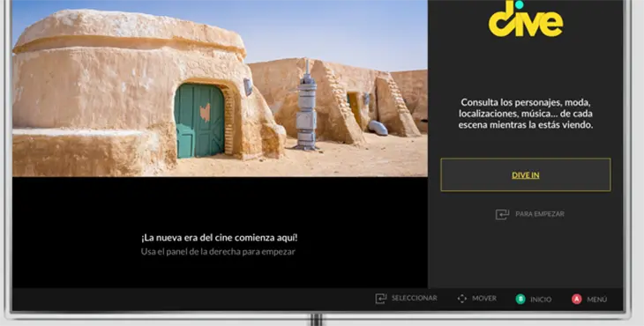
Task: Open MENÚ in the bottom bar
Action: [x=596, y=300]
